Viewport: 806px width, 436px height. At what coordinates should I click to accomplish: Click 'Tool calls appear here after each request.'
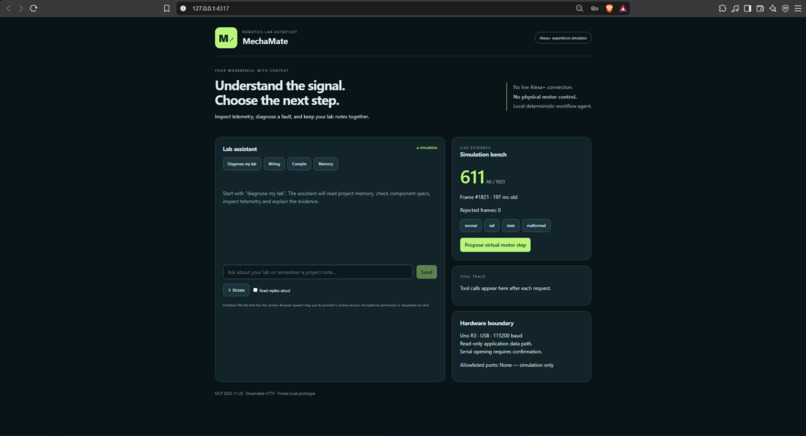click(x=505, y=288)
